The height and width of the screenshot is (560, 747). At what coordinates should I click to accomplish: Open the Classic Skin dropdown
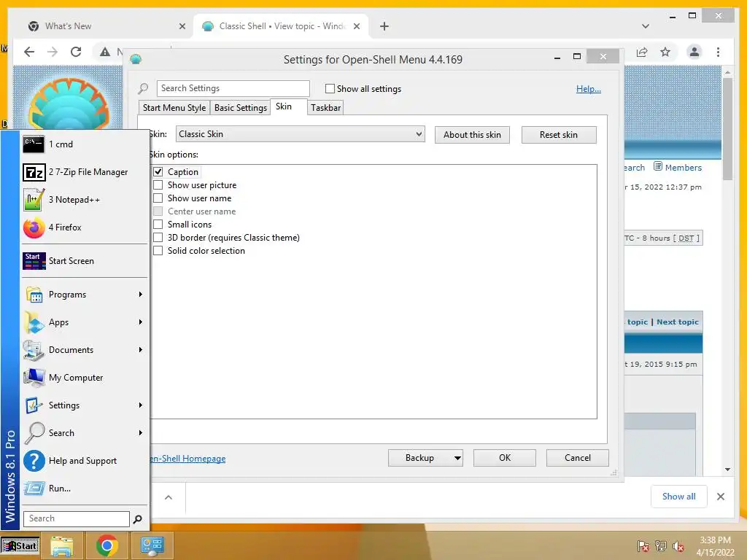[300, 134]
